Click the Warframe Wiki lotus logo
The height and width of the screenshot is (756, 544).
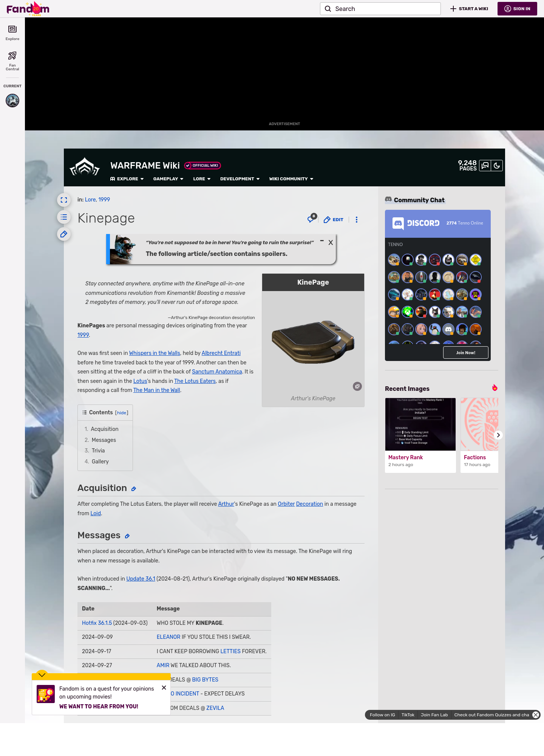click(85, 167)
